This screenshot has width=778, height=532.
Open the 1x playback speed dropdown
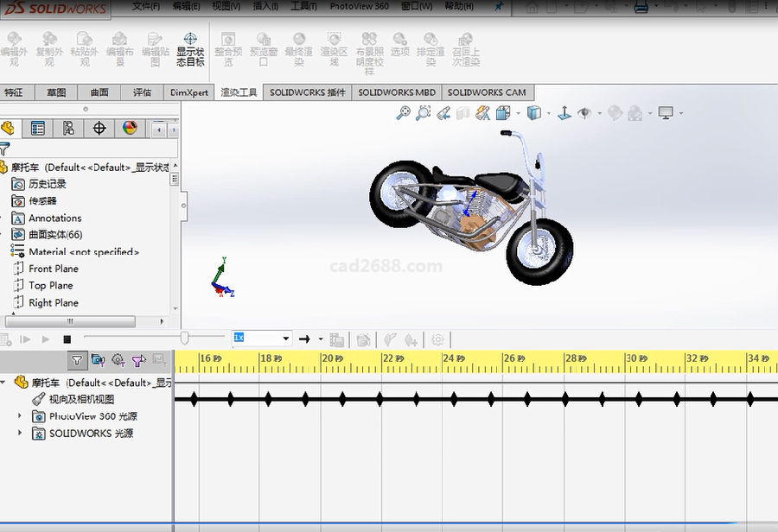pyautogui.click(x=285, y=339)
